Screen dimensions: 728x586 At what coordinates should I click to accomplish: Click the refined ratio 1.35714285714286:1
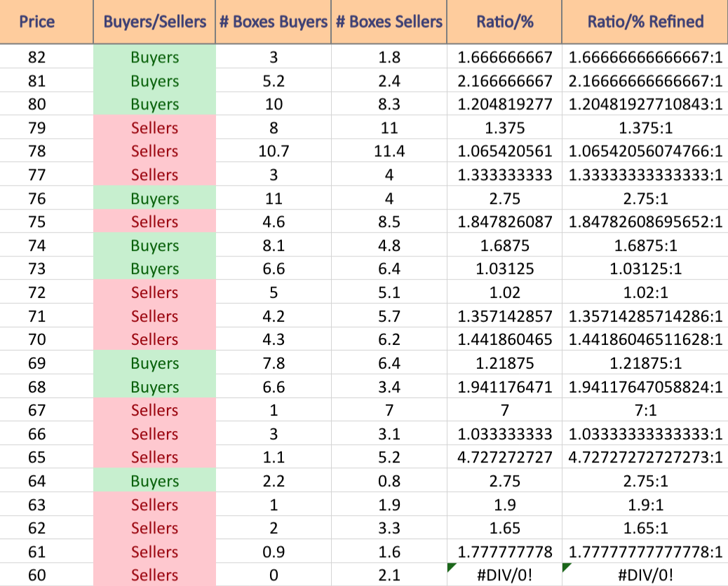click(x=645, y=316)
